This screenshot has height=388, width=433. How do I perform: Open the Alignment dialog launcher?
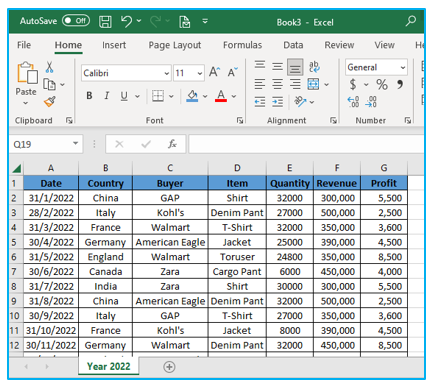[333, 120]
